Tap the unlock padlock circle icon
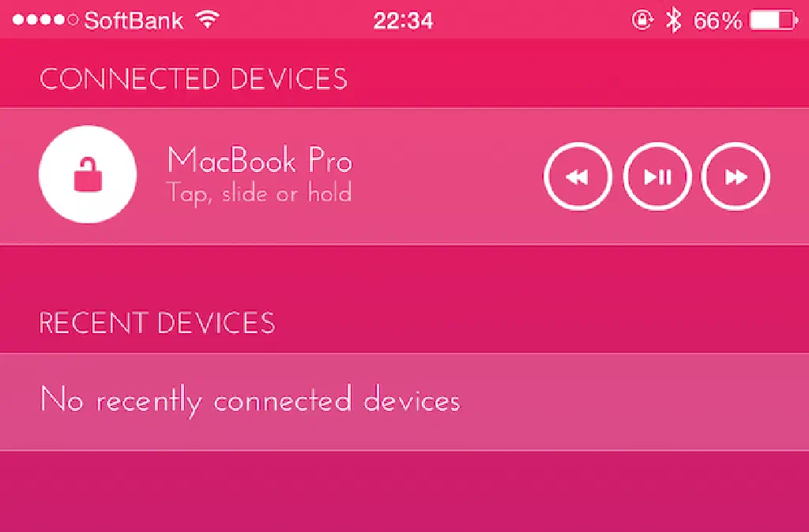The image size is (809, 532). point(88,174)
